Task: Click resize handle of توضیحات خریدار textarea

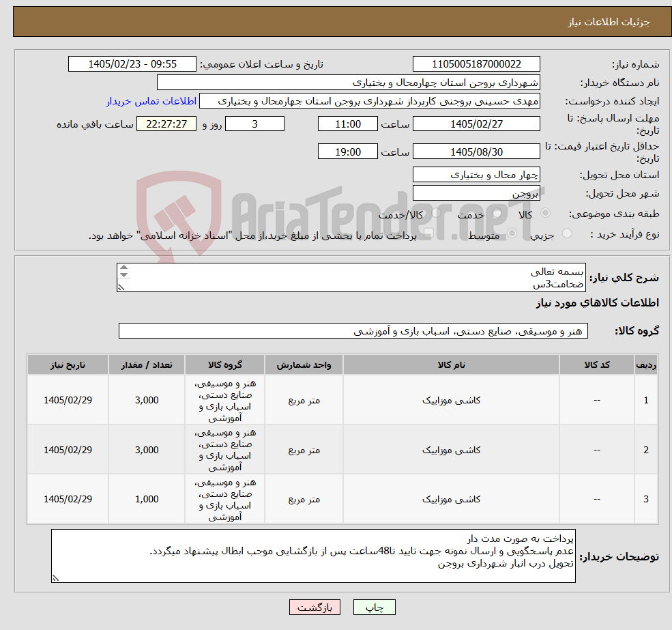Action: tap(55, 578)
